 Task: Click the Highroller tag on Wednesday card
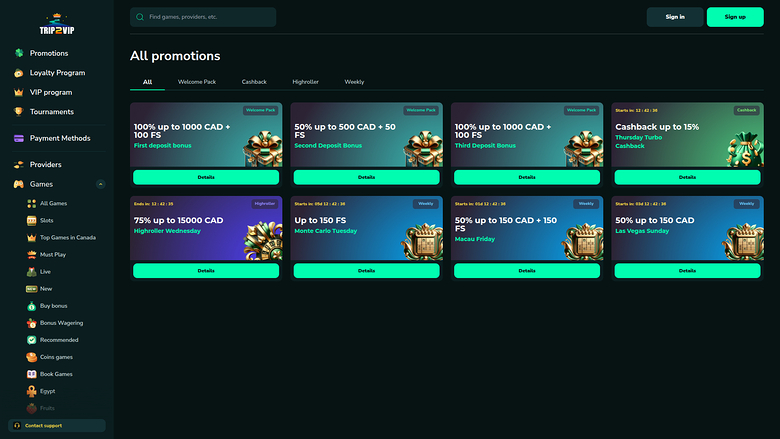(x=265, y=204)
